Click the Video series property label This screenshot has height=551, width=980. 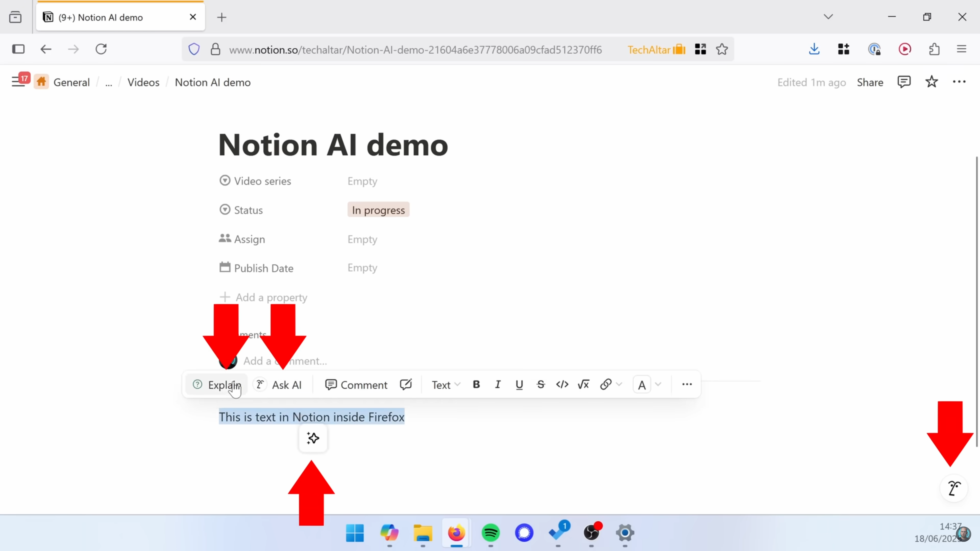tap(255, 181)
